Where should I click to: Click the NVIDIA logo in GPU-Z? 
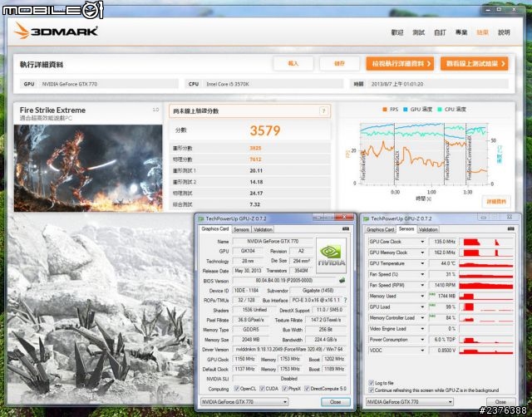tap(331, 256)
